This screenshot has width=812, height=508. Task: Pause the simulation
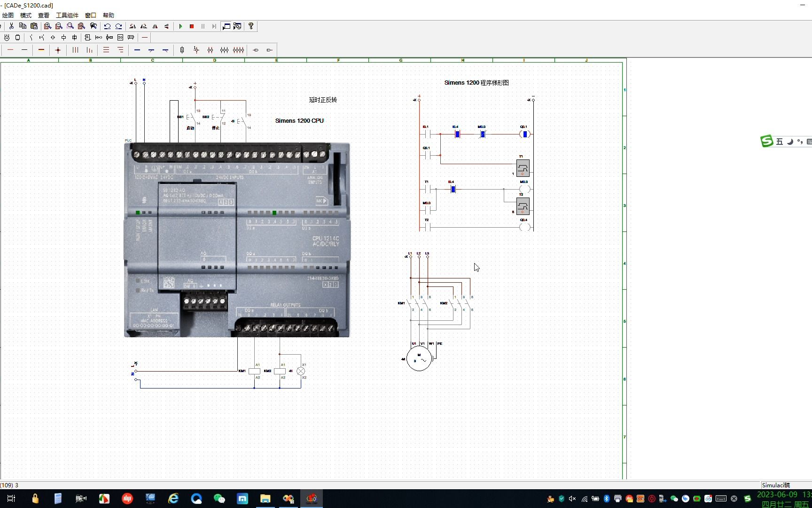point(203,26)
